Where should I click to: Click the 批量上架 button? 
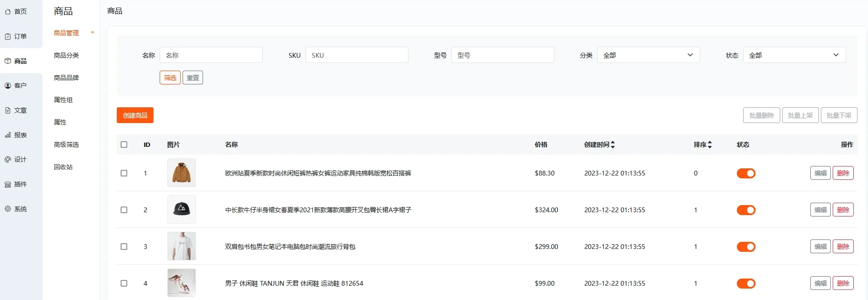coord(800,115)
